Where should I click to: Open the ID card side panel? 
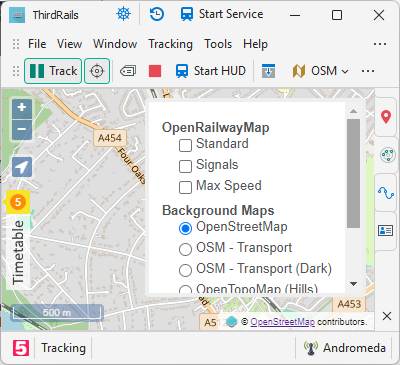click(x=386, y=230)
